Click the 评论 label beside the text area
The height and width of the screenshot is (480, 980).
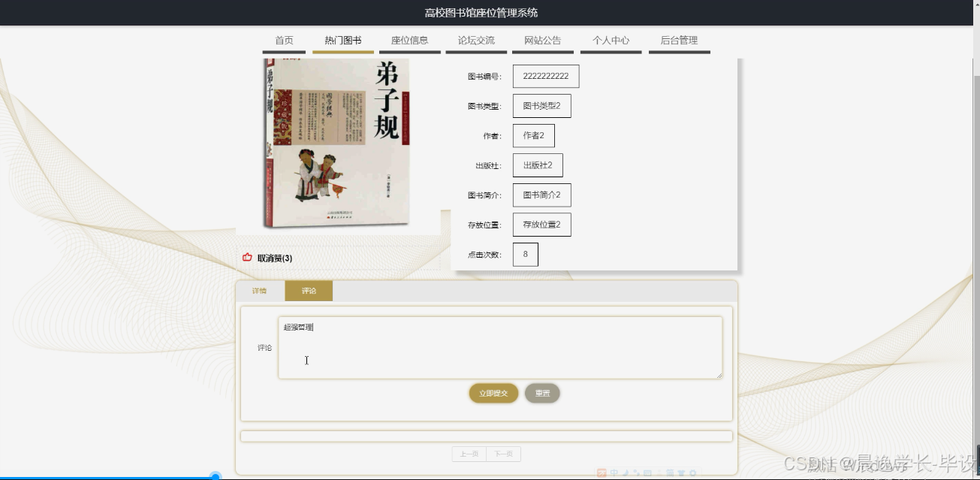[x=264, y=348]
